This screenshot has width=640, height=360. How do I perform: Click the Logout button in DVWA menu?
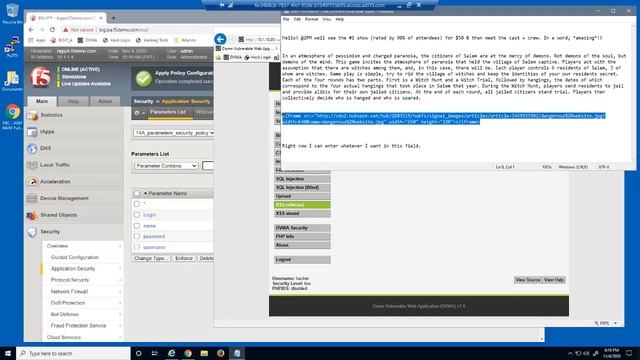302,260
